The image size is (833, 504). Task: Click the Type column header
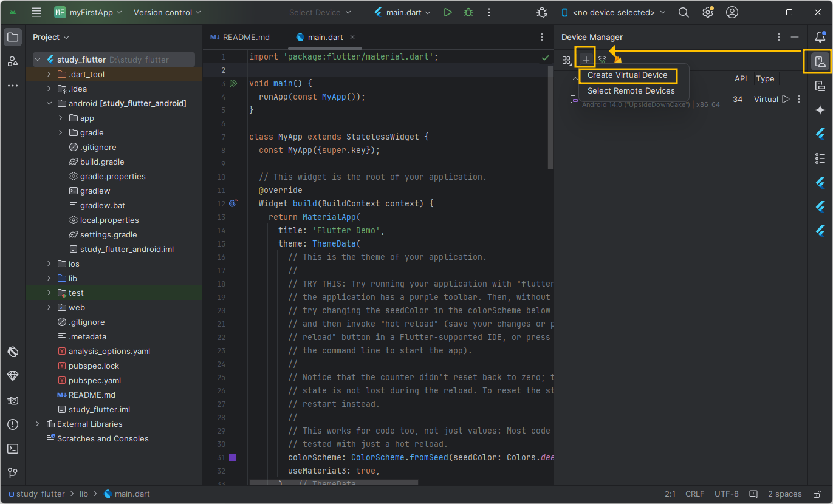pyautogui.click(x=765, y=78)
